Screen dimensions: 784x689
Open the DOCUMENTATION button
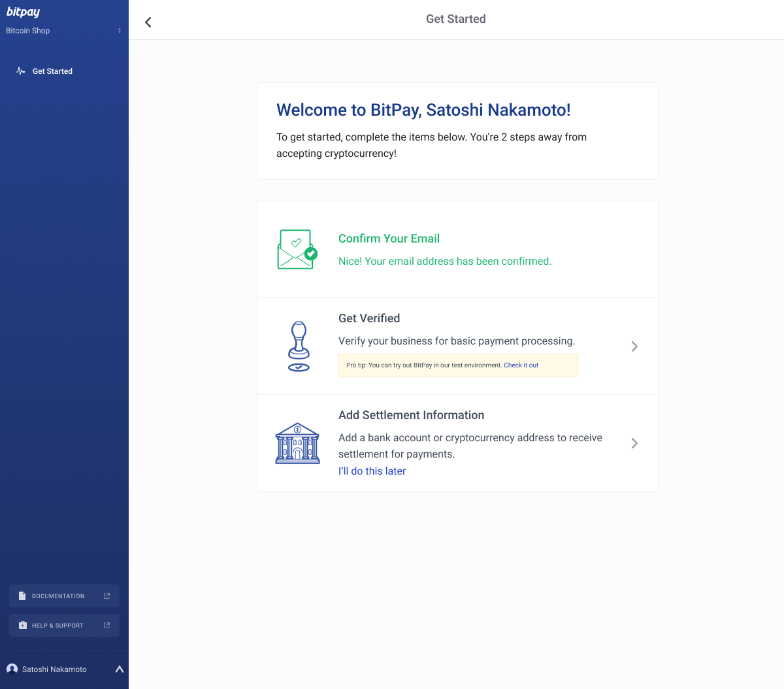[64, 596]
